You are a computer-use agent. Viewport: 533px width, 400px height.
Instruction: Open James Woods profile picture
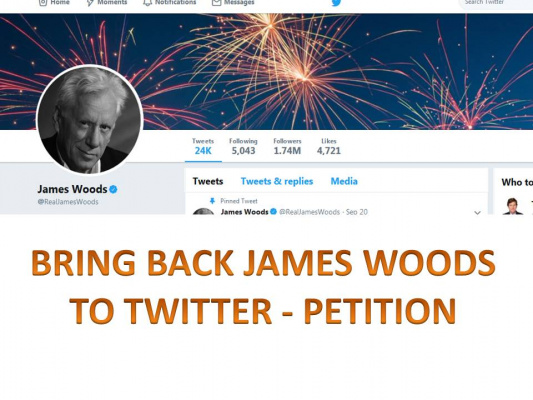coord(90,120)
